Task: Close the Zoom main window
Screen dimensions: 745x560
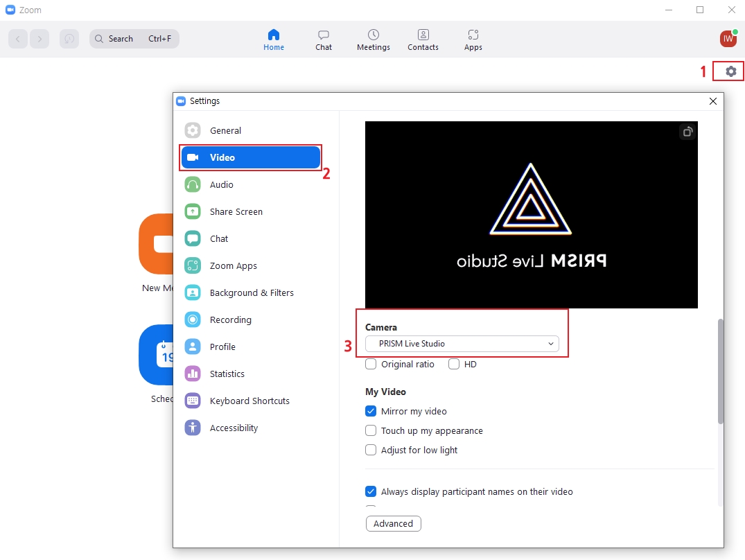Action: [732, 10]
